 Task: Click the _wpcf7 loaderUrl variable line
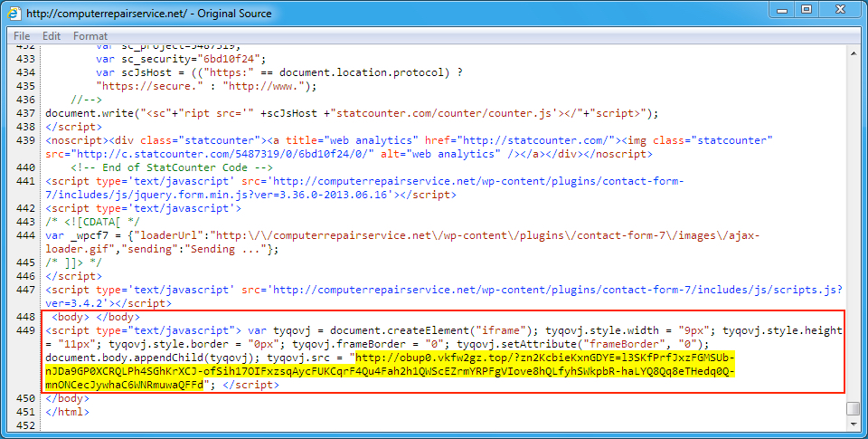pos(402,243)
